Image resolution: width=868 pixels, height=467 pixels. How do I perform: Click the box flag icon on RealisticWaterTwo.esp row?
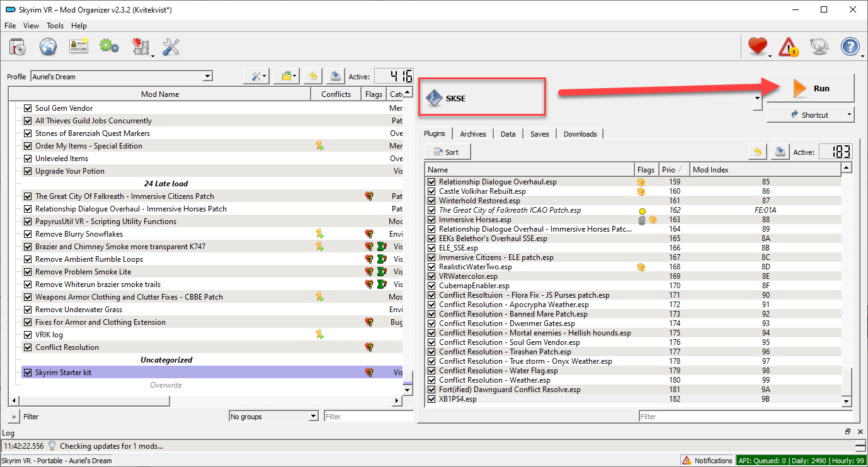(x=641, y=267)
